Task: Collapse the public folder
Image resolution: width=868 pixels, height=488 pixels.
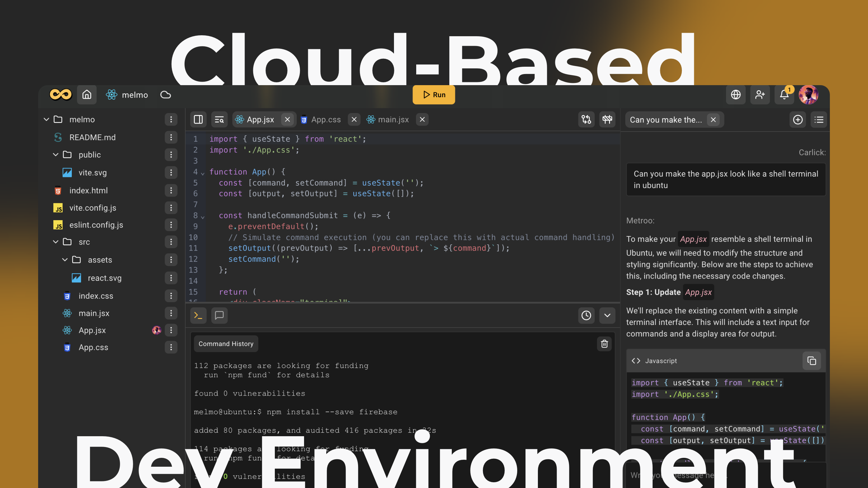Action: (56, 154)
